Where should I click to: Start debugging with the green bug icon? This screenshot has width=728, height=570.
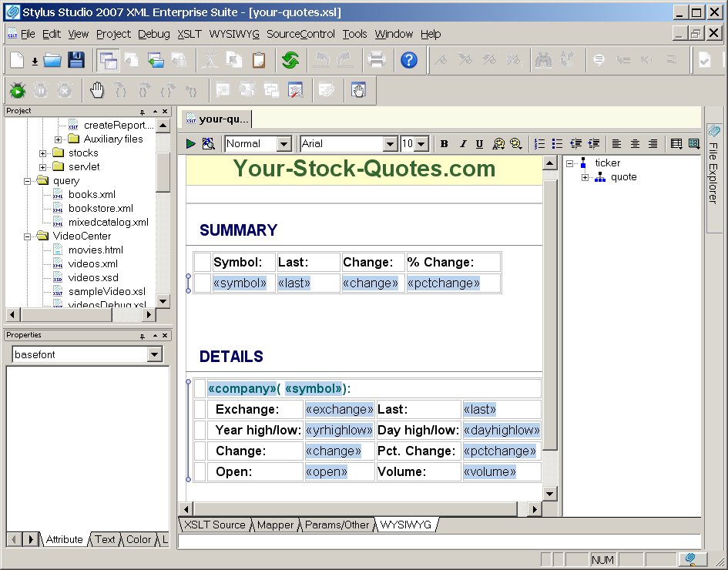(18, 90)
